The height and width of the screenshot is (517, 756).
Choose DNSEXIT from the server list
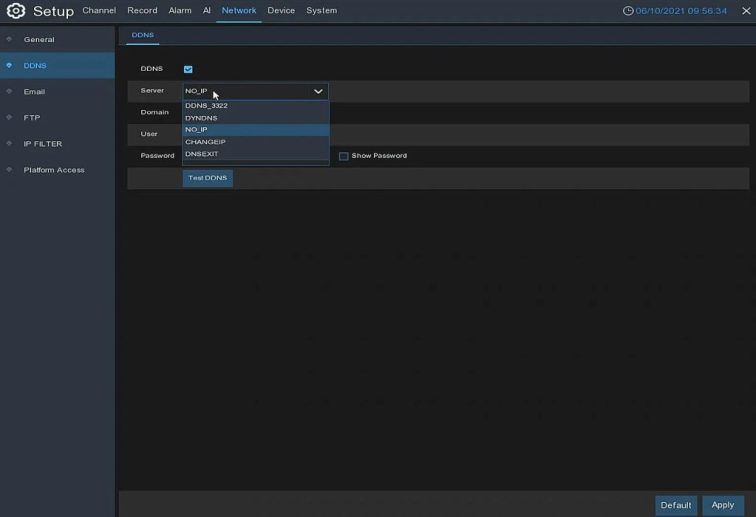tap(256, 154)
